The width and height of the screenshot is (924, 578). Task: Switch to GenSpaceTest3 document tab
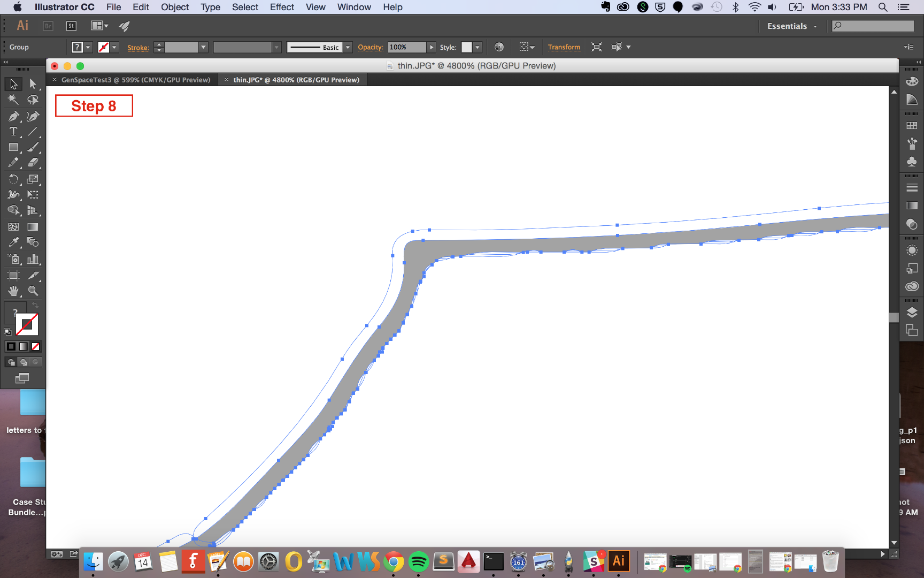(136, 80)
